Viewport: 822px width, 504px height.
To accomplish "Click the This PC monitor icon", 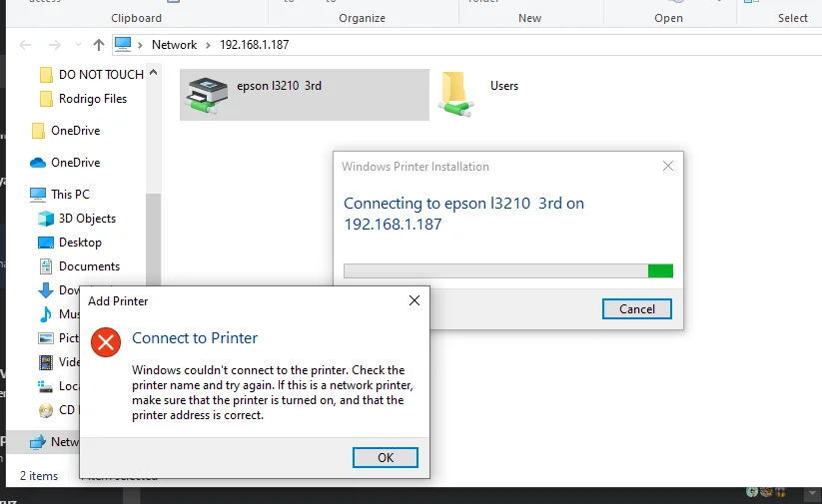I will click(38, 195).
